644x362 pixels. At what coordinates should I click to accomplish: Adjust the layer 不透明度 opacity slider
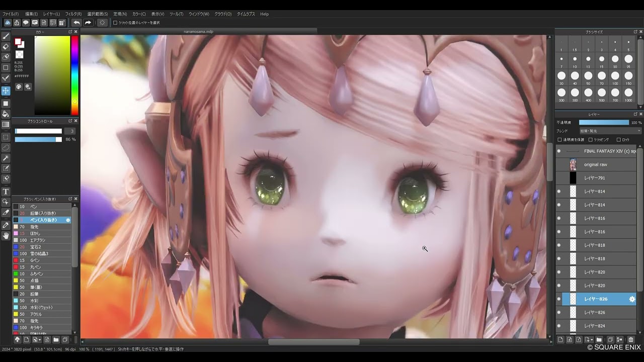(x=604, y=122)
